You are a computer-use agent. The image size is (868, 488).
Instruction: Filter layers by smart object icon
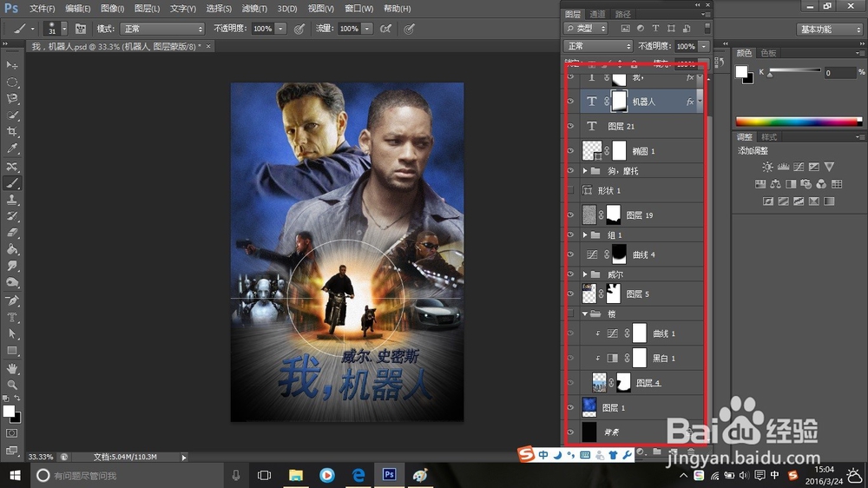pos(687,29)
